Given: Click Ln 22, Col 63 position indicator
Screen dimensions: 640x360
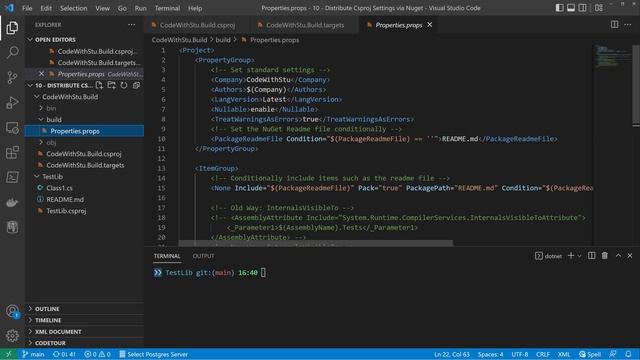Looking at the screenshot, I should coord(452,354).
